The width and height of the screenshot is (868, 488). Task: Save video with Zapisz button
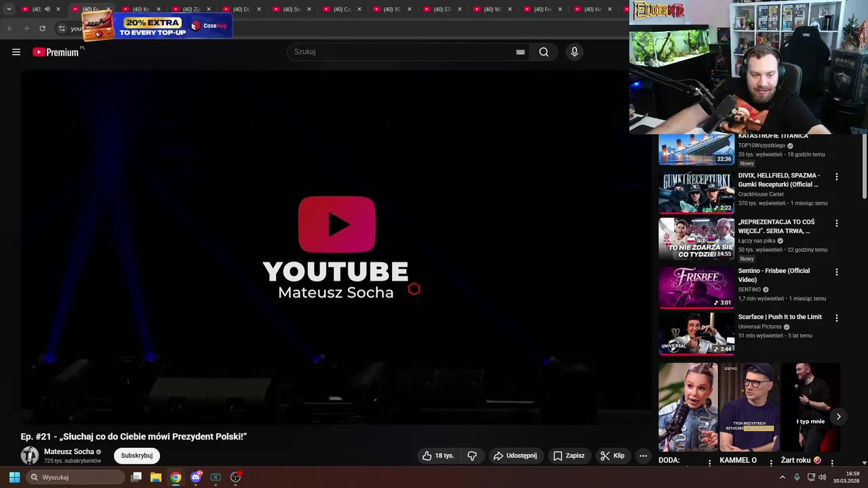point(569,455)
